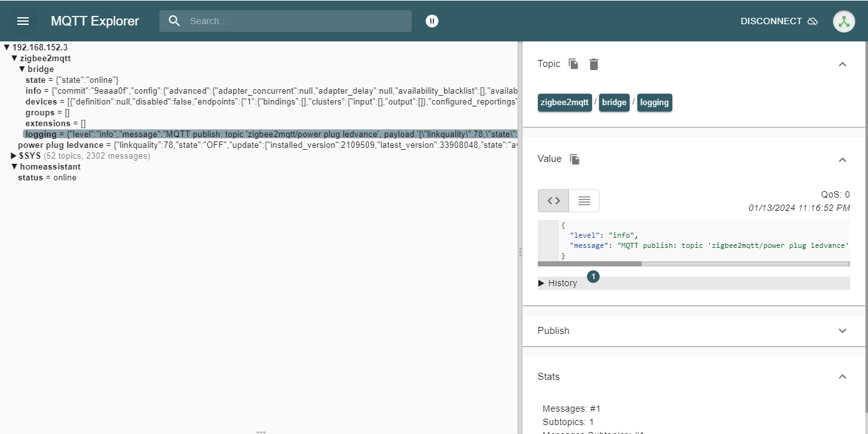Select the power plug ledvance topic
The image size is (868, 434).
(267, 145)
